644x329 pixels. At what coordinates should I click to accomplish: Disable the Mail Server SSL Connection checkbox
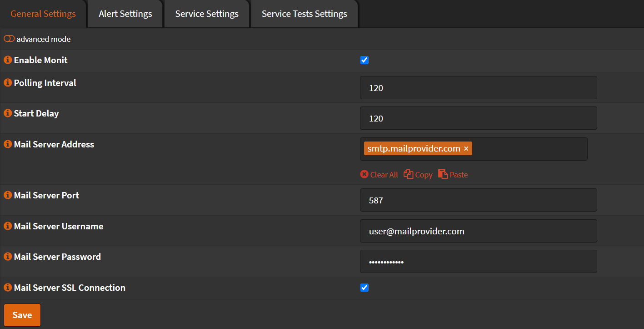coord(364,288)
